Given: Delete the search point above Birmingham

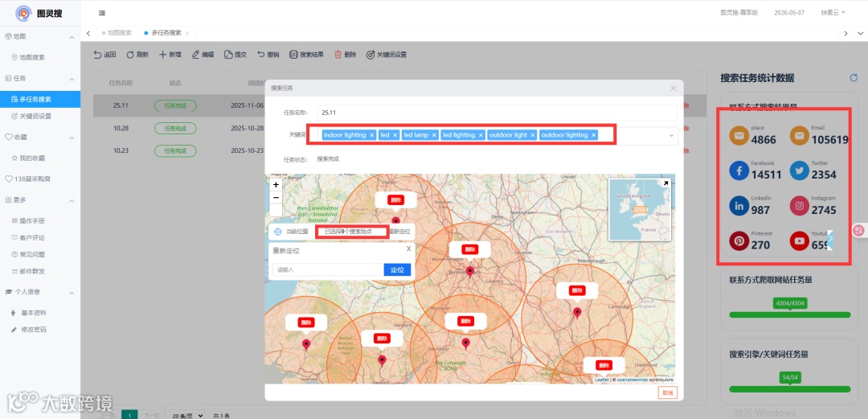Looking at the screenshot, I should tap(470, 249).
